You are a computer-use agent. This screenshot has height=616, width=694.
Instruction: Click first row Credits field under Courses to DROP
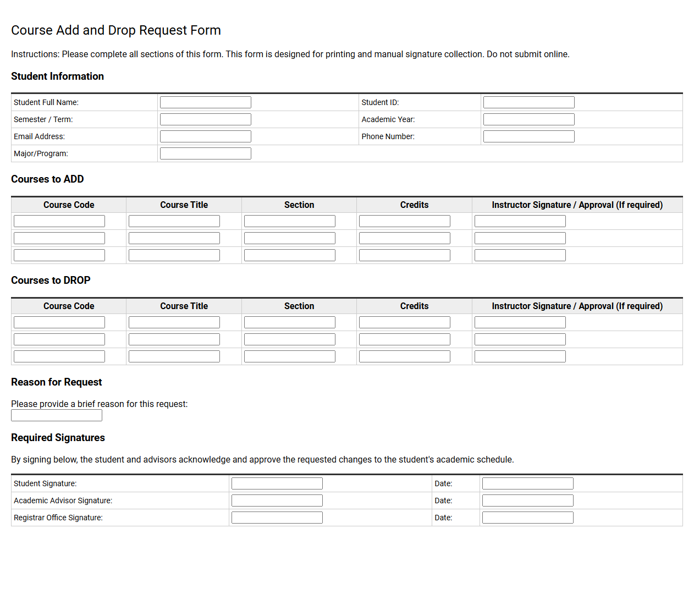[x=405, y=322]
